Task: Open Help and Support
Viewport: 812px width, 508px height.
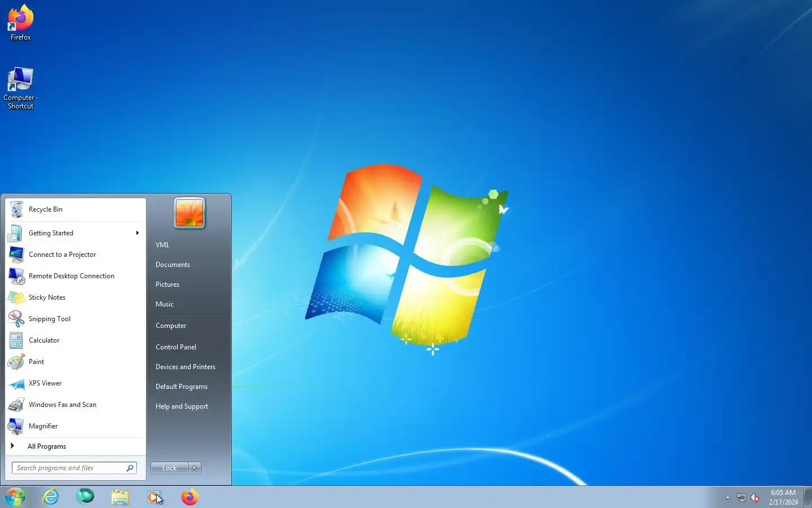Action: (182, 406)
